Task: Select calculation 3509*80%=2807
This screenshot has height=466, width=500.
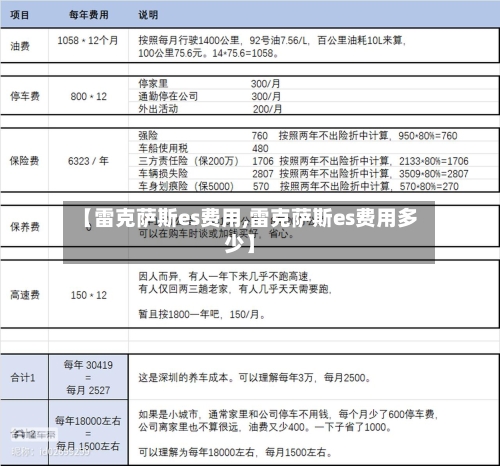Action: click(x=434, y=174)
